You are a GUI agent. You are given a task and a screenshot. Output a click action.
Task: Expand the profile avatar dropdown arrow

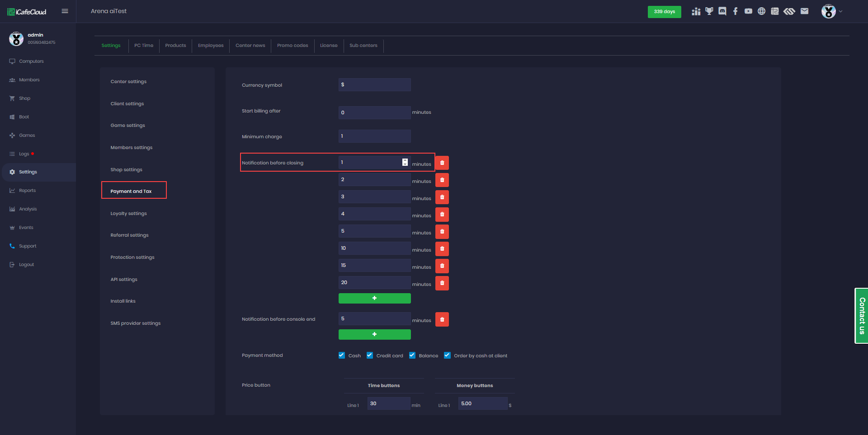click(x=840, y=12)
